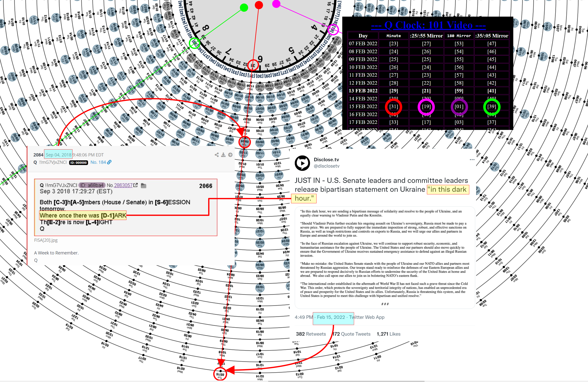Viewport: 588px width, 382px height.
Task: Click Minute [29] in 13 FEB row
Action: (x=394, y=91)
